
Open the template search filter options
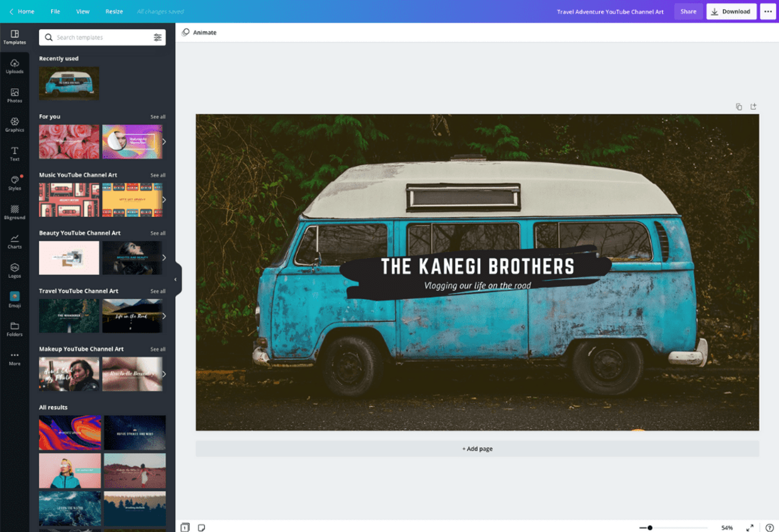pos(158,37)
